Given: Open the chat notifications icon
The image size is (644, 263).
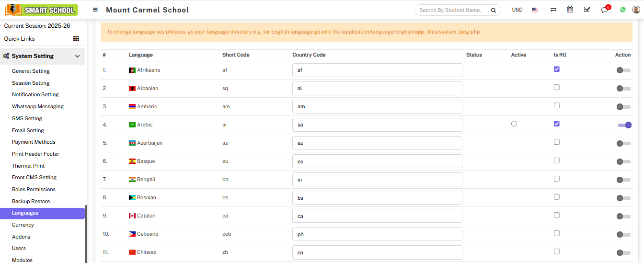Looking at the screenshot, I should coord(605,10).
